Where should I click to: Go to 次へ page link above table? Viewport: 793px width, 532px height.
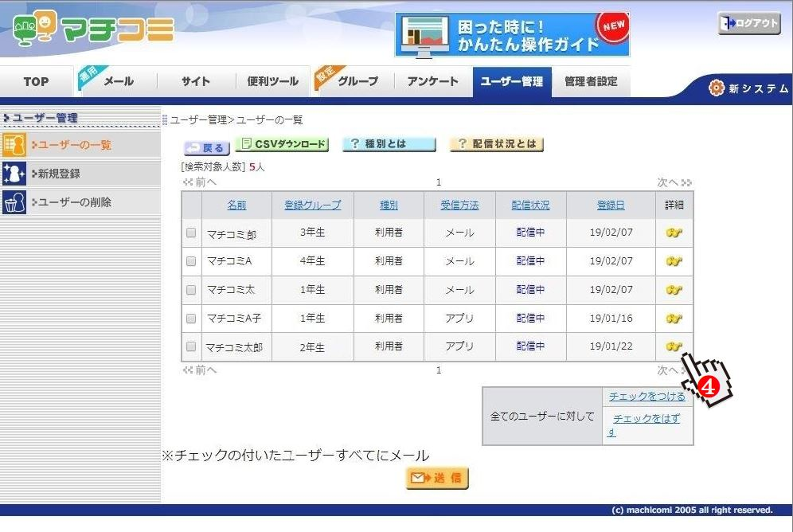673,182
